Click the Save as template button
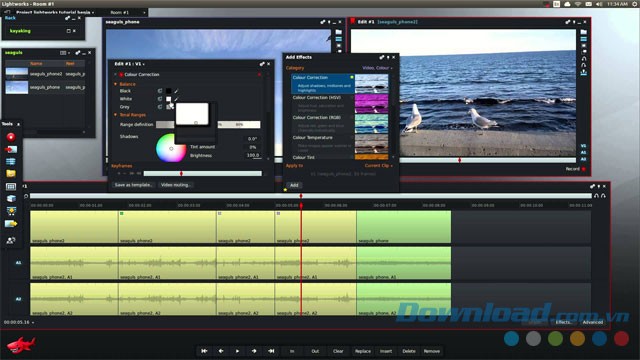The height and width of the screenshot is (360, 640). pos(133,185)
